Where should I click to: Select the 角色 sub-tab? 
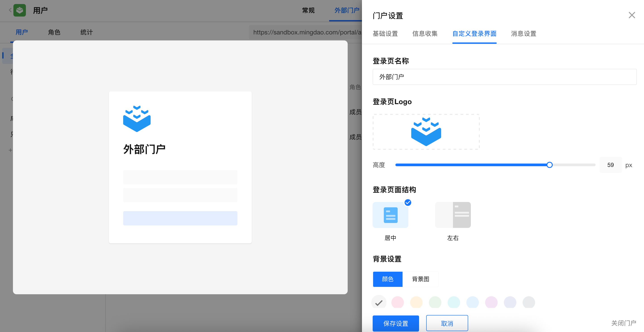pyautogui.click(x=54, y=32)
